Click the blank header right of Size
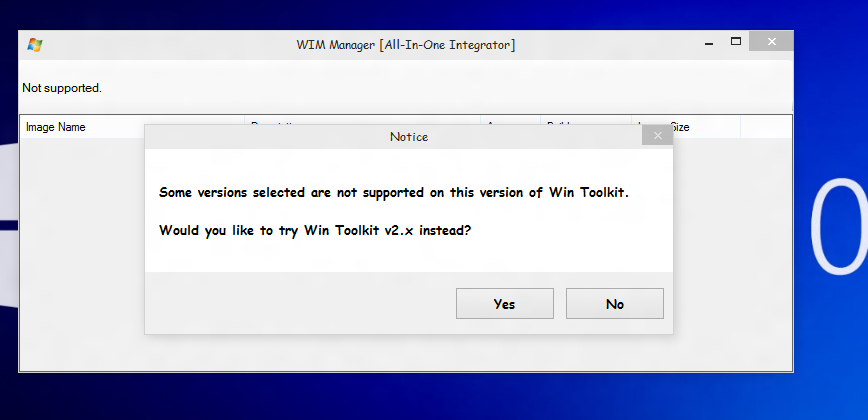 (x=764, y=127)
